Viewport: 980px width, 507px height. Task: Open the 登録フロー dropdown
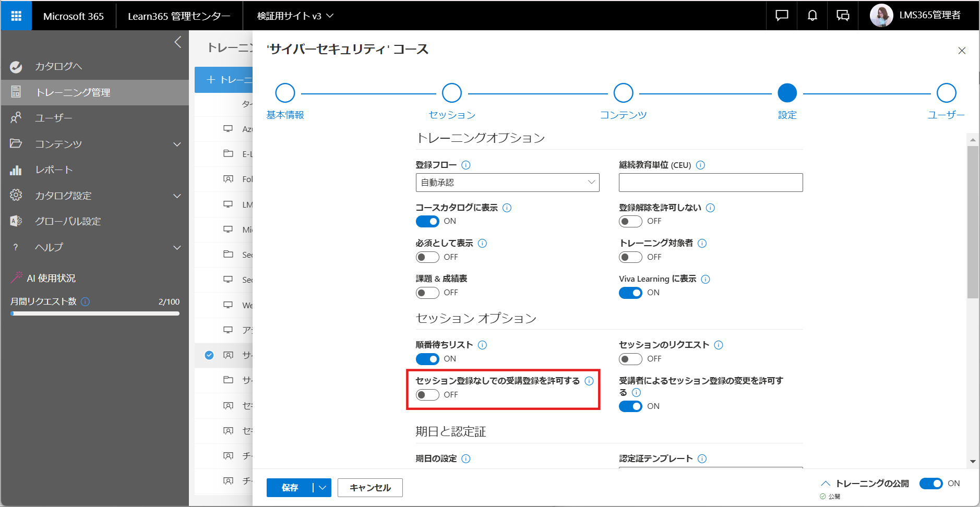coord(507,183)
